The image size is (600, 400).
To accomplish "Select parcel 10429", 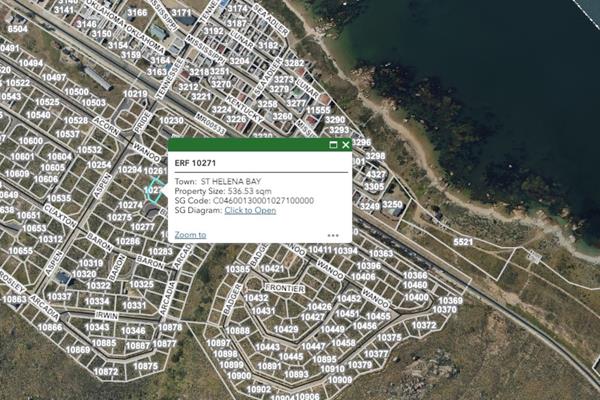I will point(286,329).
